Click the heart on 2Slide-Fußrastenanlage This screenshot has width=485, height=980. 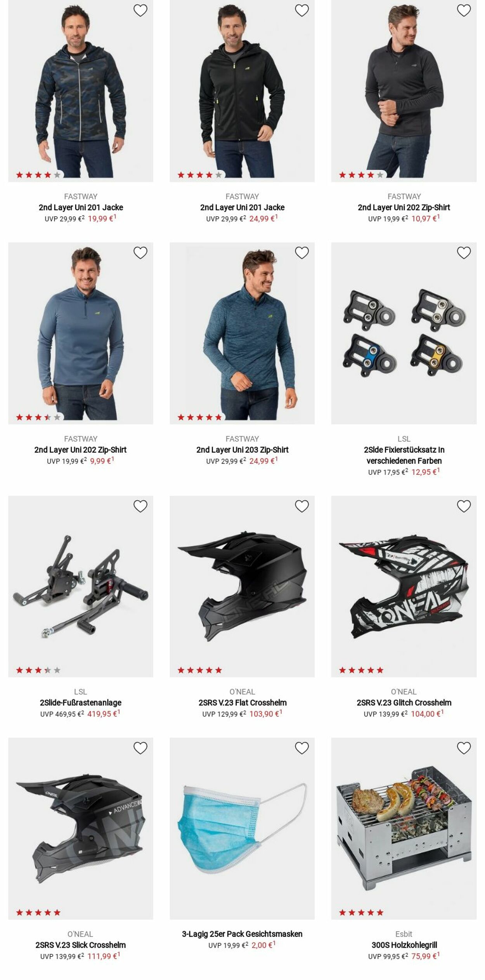[140, 506]
